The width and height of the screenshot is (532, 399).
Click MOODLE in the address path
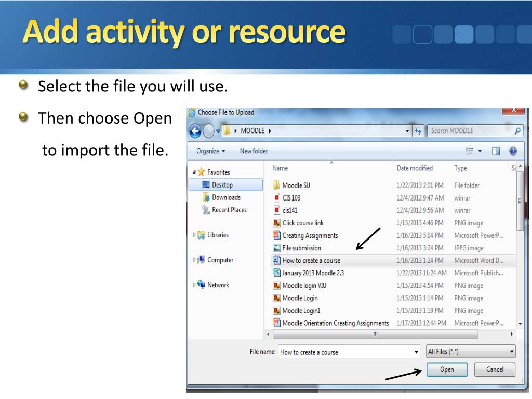252,130
